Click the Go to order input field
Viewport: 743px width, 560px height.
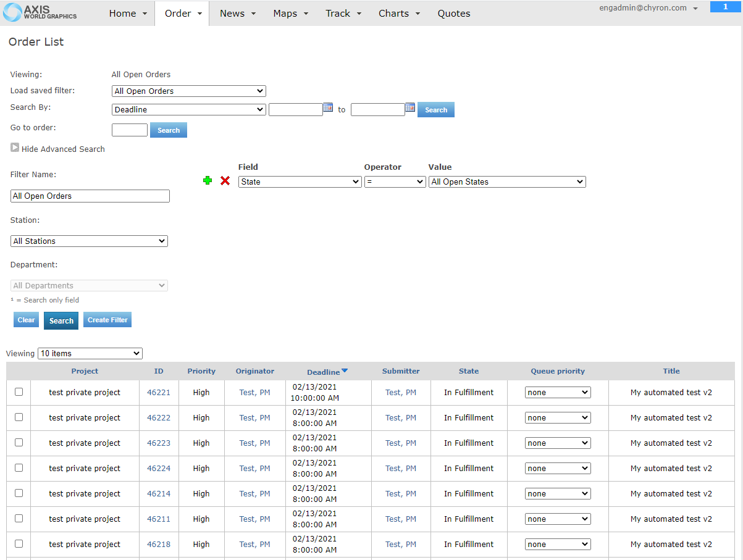[130, 130]
